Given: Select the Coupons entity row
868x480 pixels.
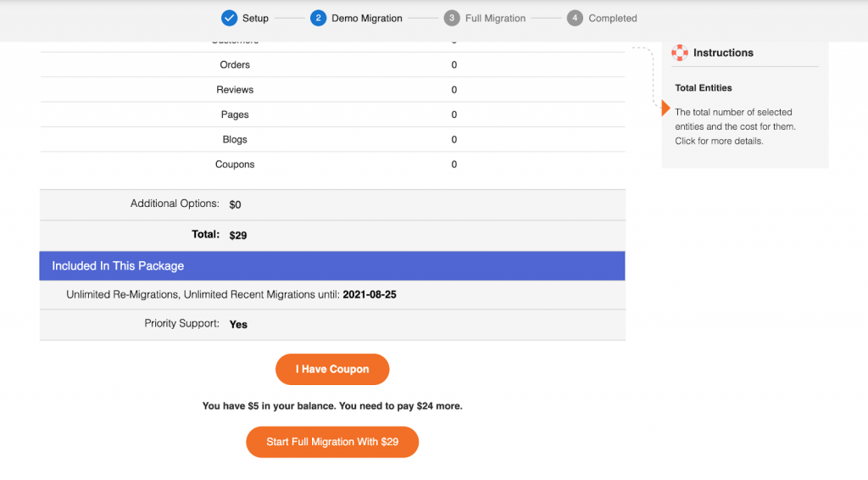Looking at the screenshot, I should point(332,165).
